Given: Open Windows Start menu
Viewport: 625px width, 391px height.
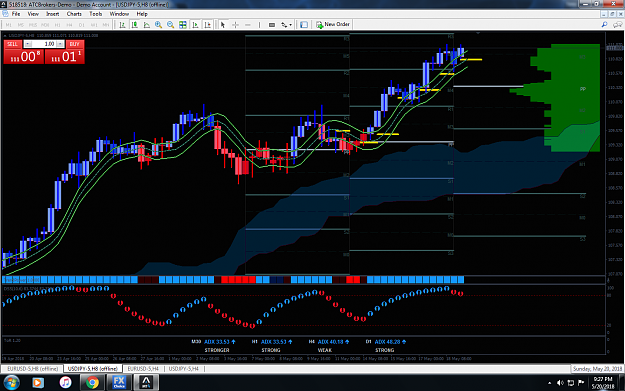Looking at the screenshot, I should click(x=11, y=383).
